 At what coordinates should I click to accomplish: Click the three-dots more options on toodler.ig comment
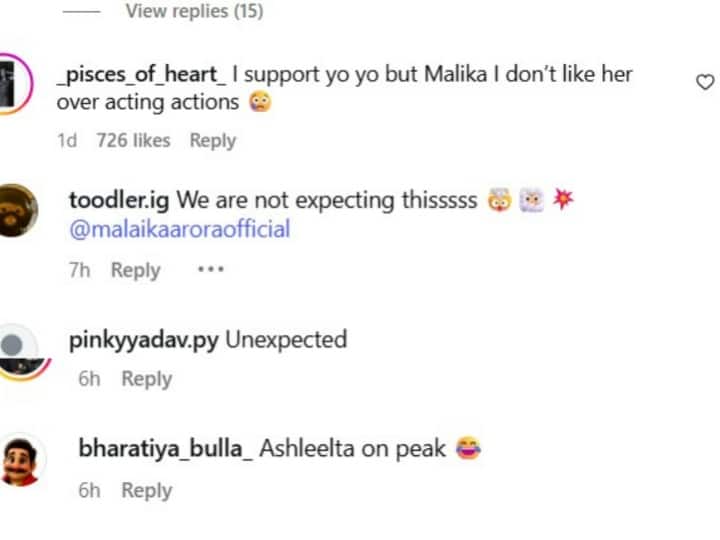pyautogui.click(x=210, y=270)
